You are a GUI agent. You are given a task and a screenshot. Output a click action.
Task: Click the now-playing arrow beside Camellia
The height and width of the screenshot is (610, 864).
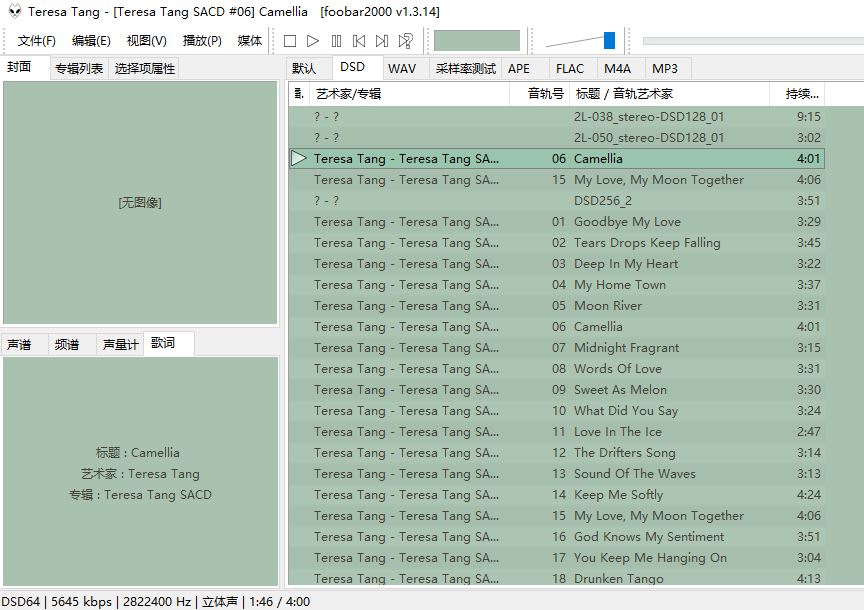[x=299, y=159]
